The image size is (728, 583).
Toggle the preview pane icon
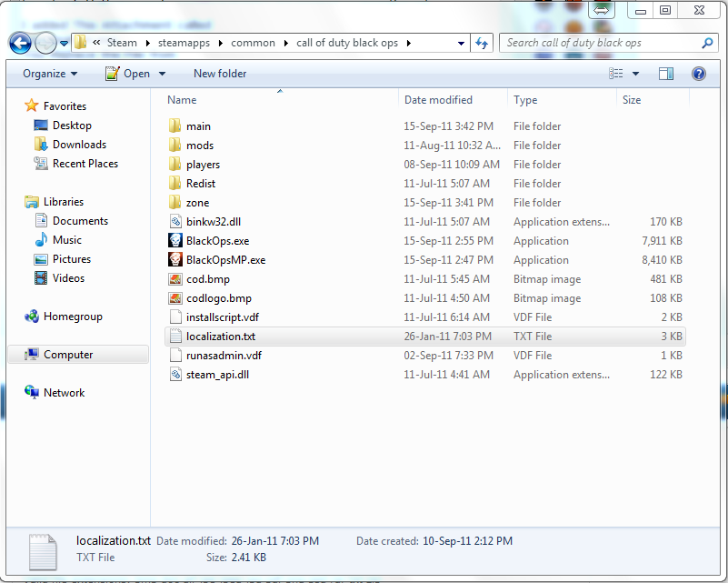coord(666,74)
